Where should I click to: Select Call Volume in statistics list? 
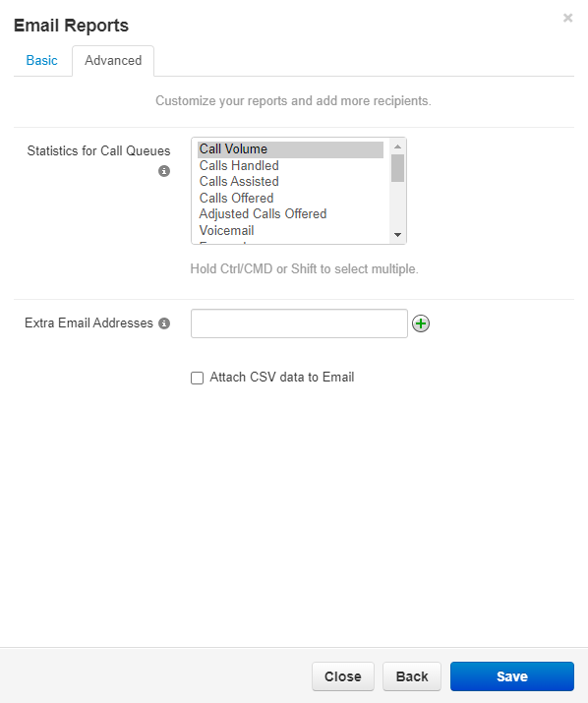click(290, 149)
